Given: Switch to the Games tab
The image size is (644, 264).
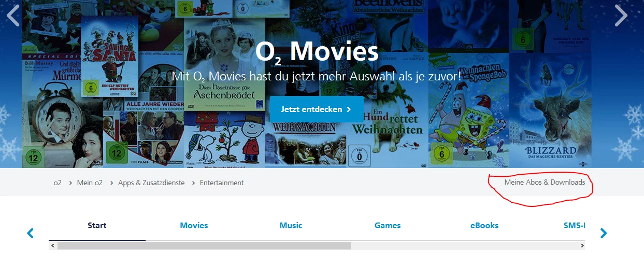Looking at the screenshot, I should point(388,226).
